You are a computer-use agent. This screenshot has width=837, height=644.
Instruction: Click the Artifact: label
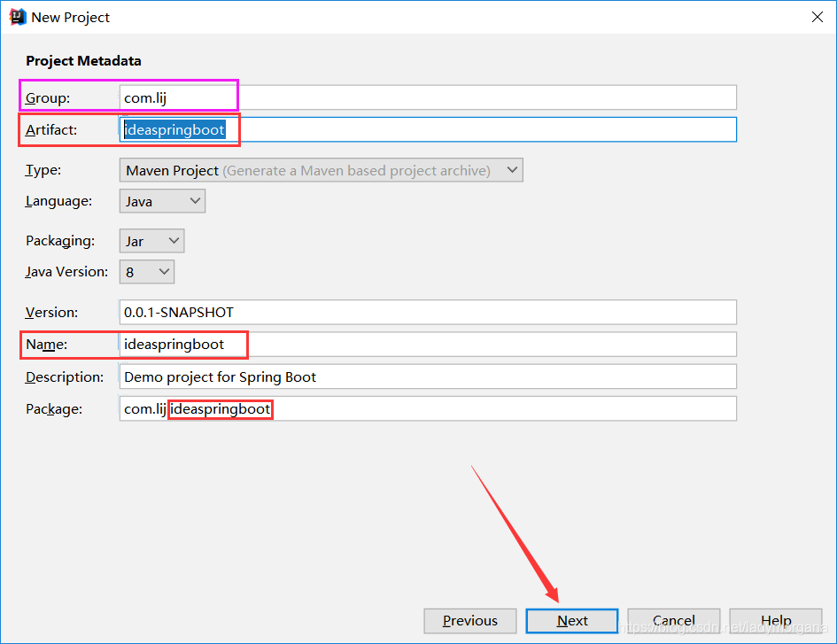(51, 129)
